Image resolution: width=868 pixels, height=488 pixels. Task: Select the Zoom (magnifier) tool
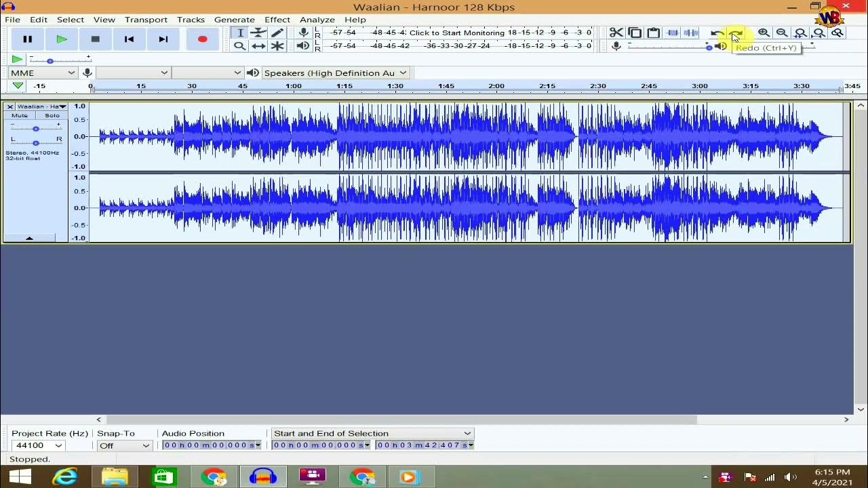[x=239, y=46]
